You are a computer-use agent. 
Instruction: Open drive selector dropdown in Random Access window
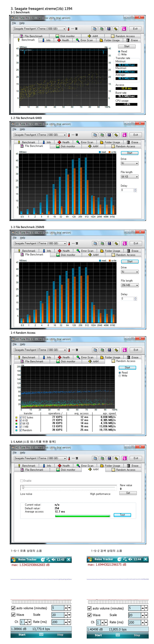click(x=40, y=350)
